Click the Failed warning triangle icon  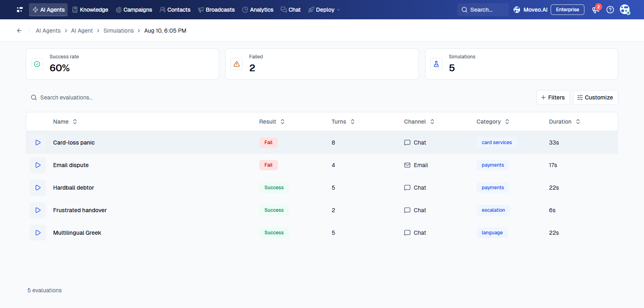click(237, 64)
